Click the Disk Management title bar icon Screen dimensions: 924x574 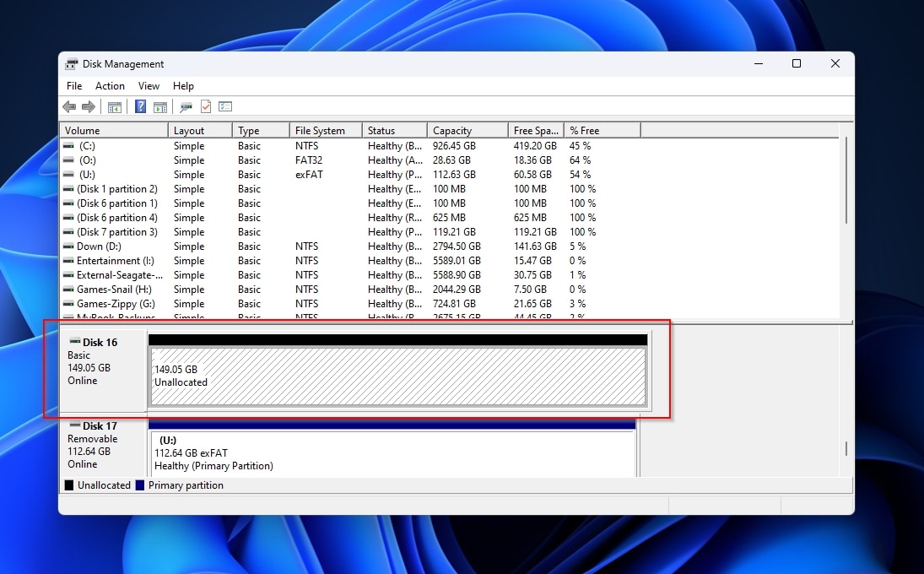pyautogui.click(x=71, y=64)
